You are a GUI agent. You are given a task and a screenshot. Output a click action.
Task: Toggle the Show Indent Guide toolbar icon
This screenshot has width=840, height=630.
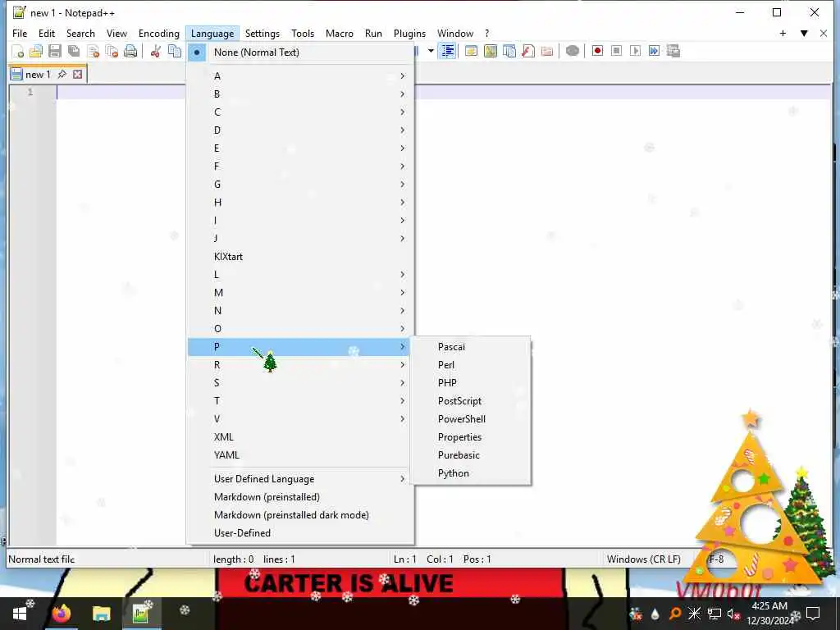(x=447, y=52)
